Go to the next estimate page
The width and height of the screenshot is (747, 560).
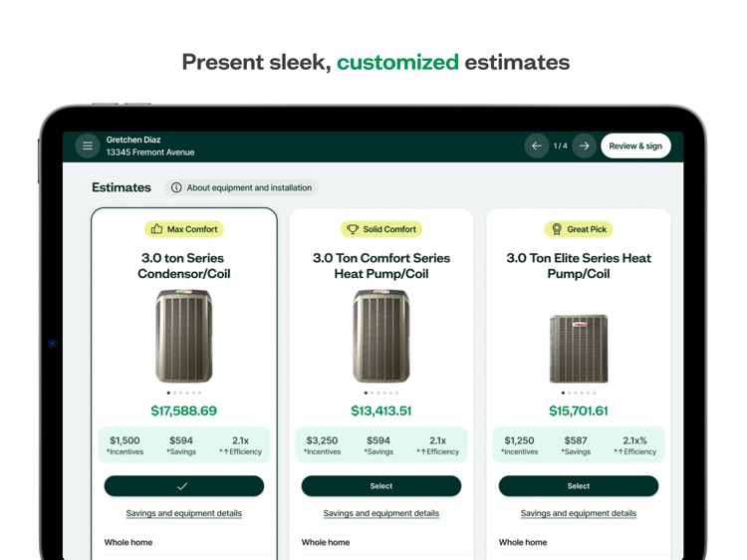click(585, 145)
